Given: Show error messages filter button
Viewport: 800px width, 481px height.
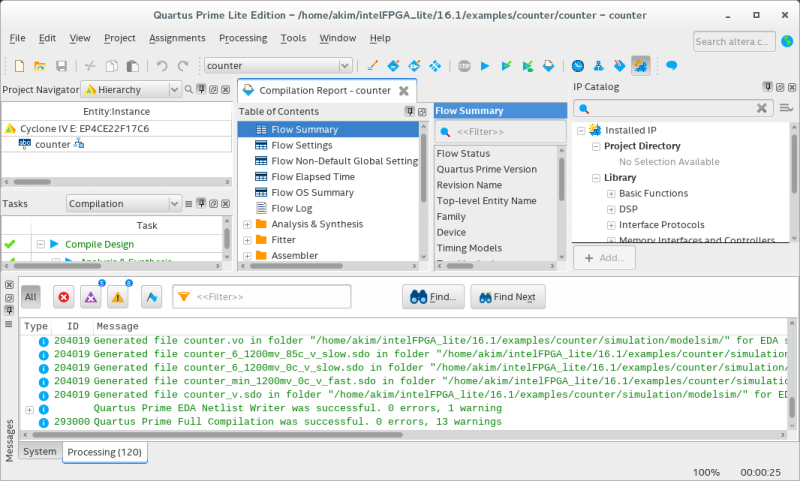Looking at the screenshot, I should pos(64,297).
